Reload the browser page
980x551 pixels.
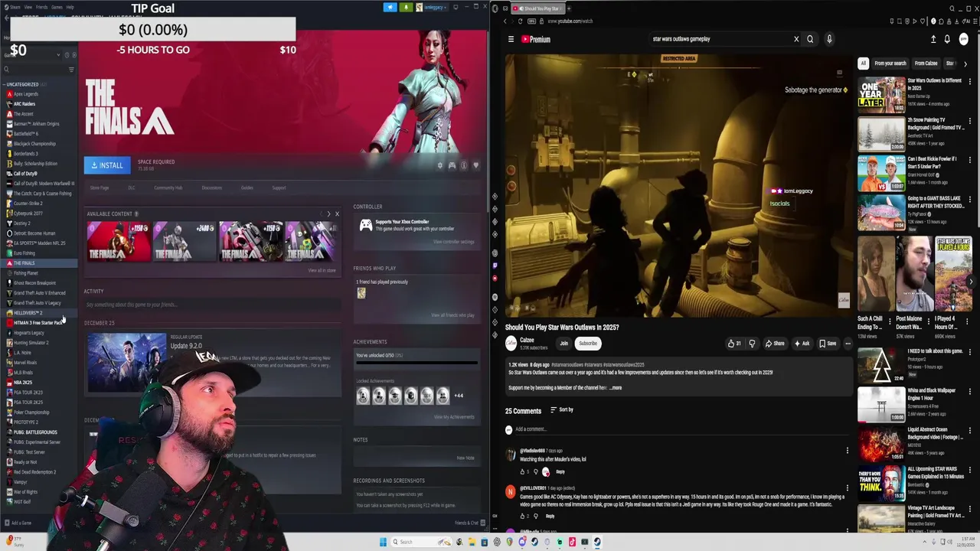(x=520, y=21)
